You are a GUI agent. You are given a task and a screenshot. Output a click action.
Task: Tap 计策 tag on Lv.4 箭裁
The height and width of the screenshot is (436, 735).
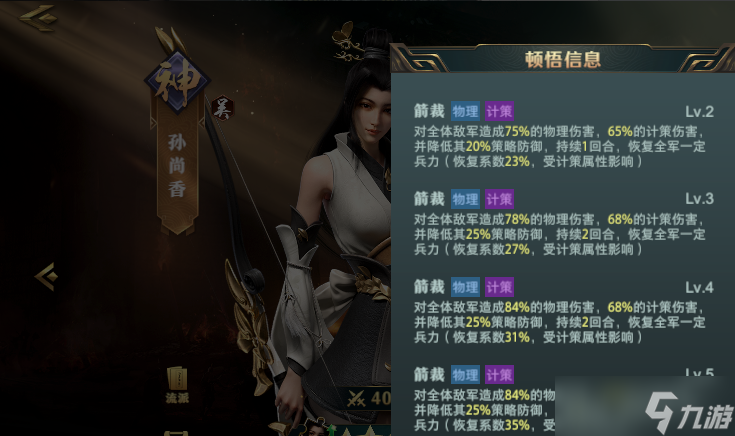(x=499, y=287)
